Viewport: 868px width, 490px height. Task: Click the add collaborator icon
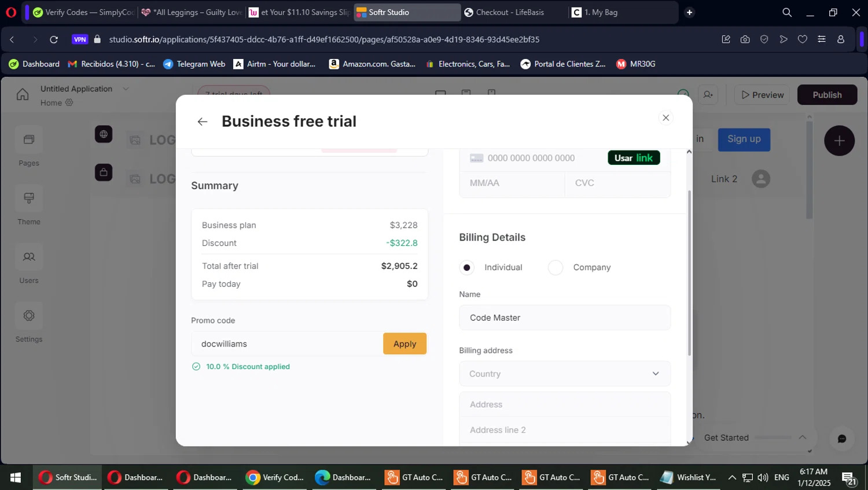[x=708, y=95]
